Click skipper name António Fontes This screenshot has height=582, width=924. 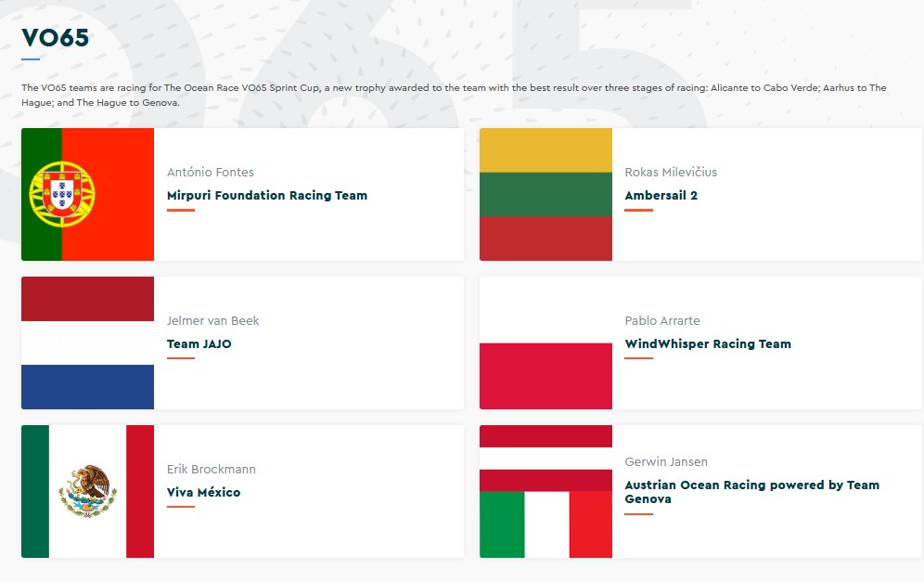[x=211, y=172]
